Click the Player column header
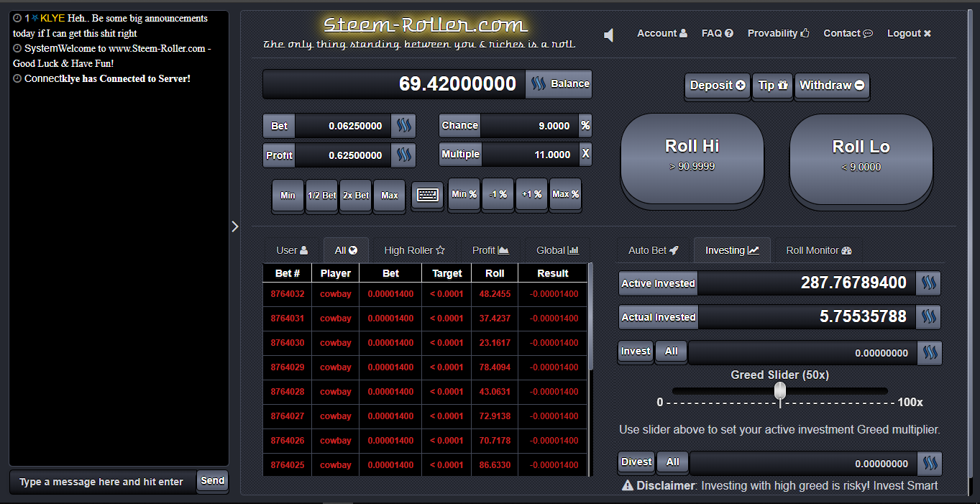Viewport: 980px width, 504px height. coord(336,273)
